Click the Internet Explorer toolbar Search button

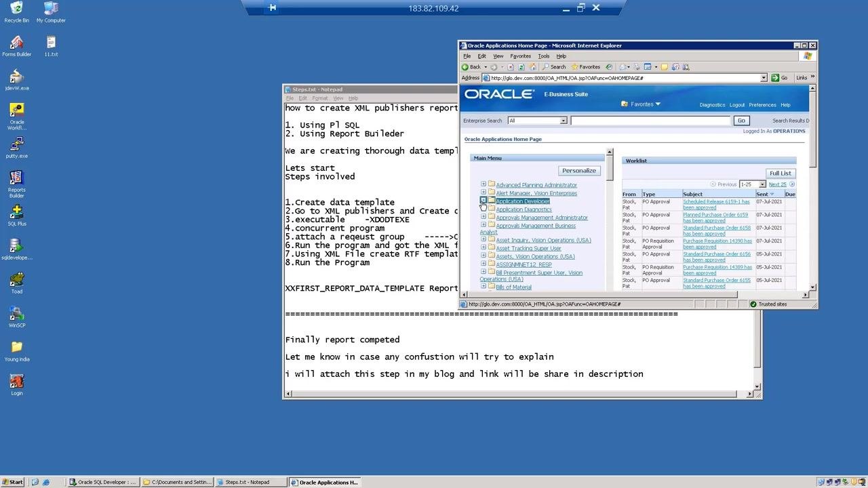click(554, 67)
